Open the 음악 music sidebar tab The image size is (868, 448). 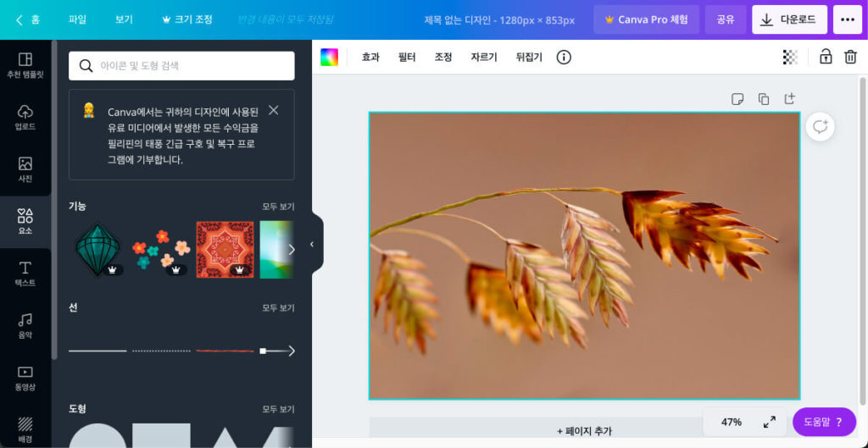point(25,326)
